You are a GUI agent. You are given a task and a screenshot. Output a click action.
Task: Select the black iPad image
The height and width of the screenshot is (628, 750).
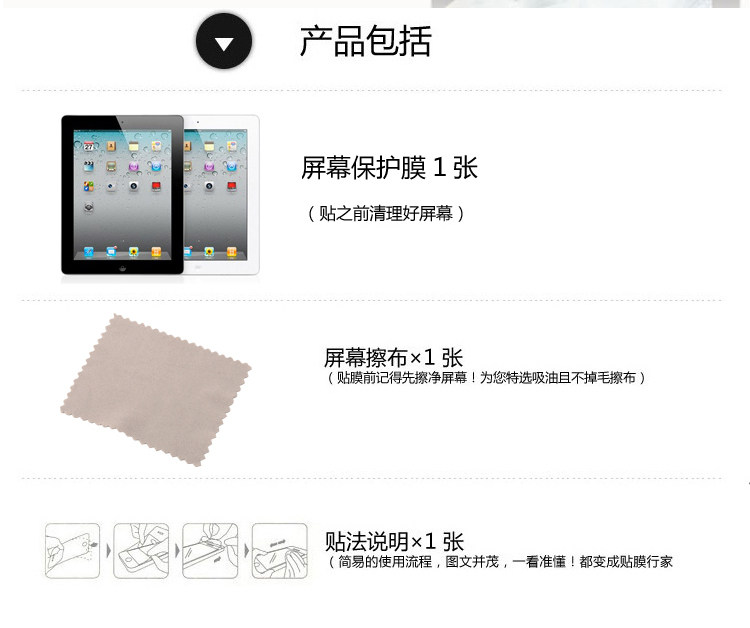(x=122, y=195)
